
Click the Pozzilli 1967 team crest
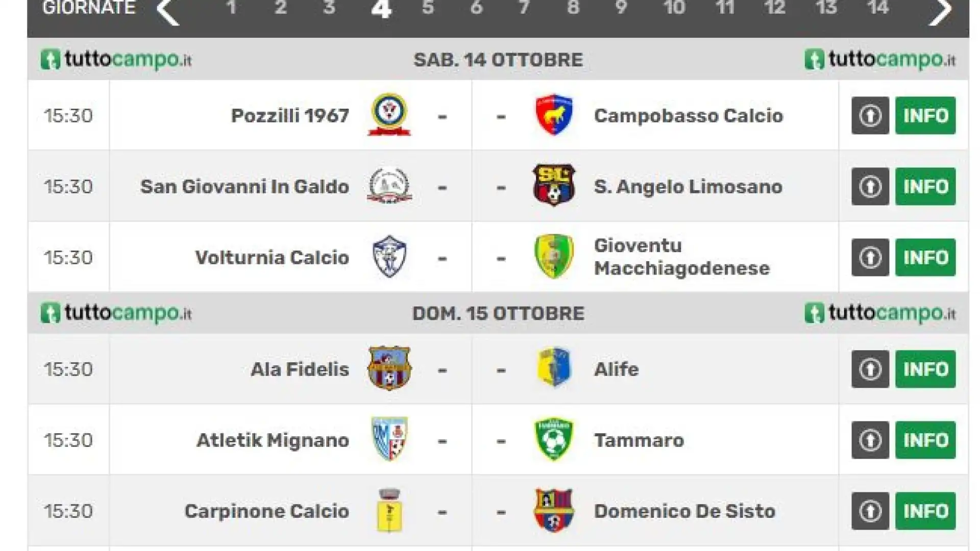pos(389,115)
